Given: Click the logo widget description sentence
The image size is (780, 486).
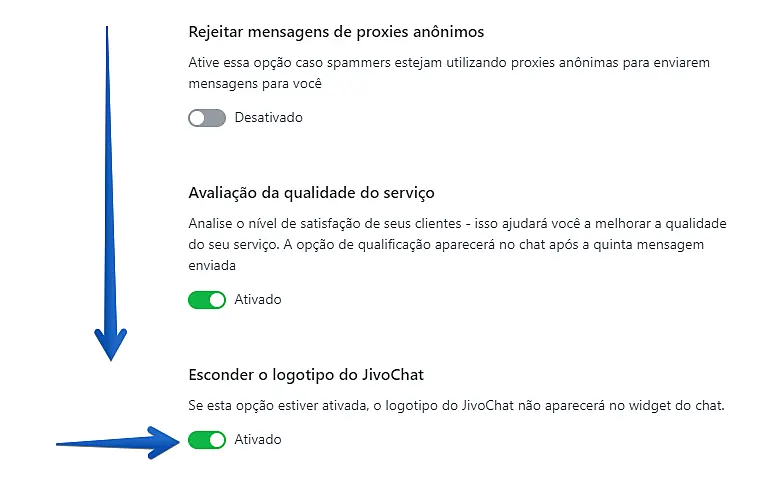Looking at the screenshot, I should [456, 406].
